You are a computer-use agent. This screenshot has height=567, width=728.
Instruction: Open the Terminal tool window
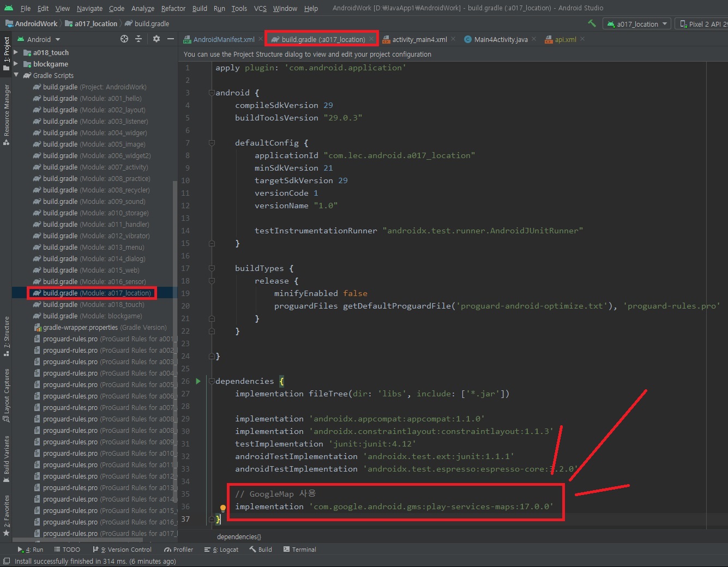pyautogui.click(x=299, y=550)
